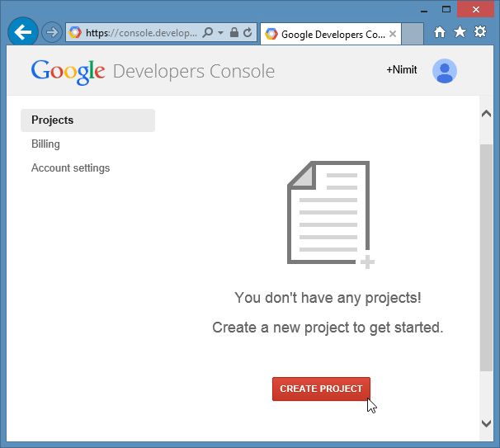
Task: Minimize the browser window
Action: click(x=424, y=11)
